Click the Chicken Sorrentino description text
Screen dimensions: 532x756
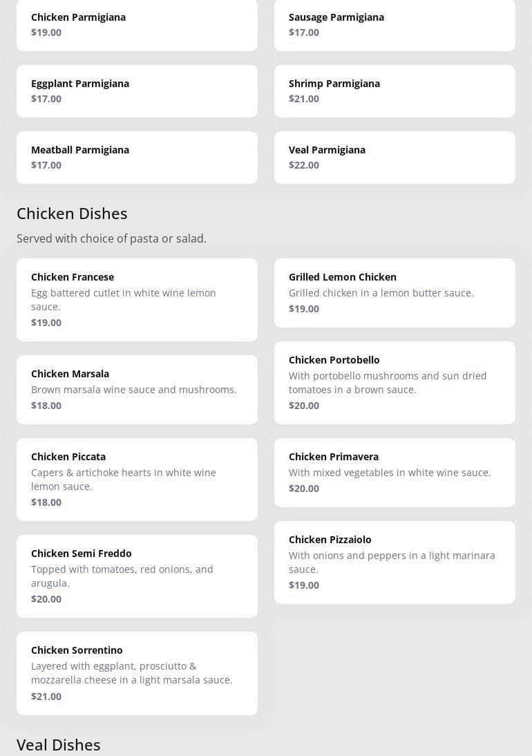[132, 673]
